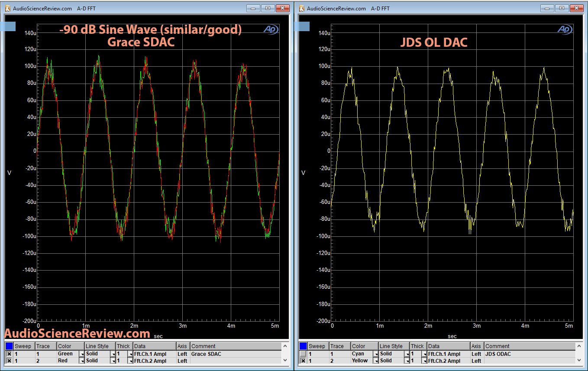588x371 pixels.
Task: Click Sweep column header in JDS ODAC legend
Action: point(318,346)
